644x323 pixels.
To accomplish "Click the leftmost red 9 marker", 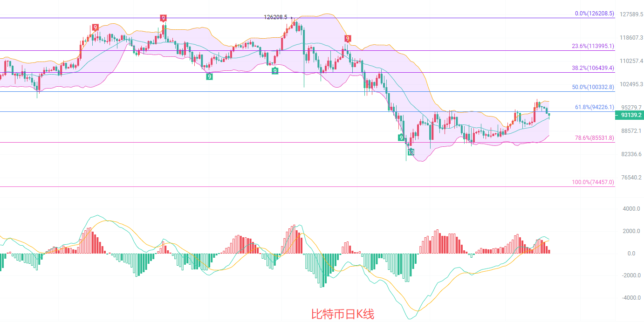I will point(95,27).
